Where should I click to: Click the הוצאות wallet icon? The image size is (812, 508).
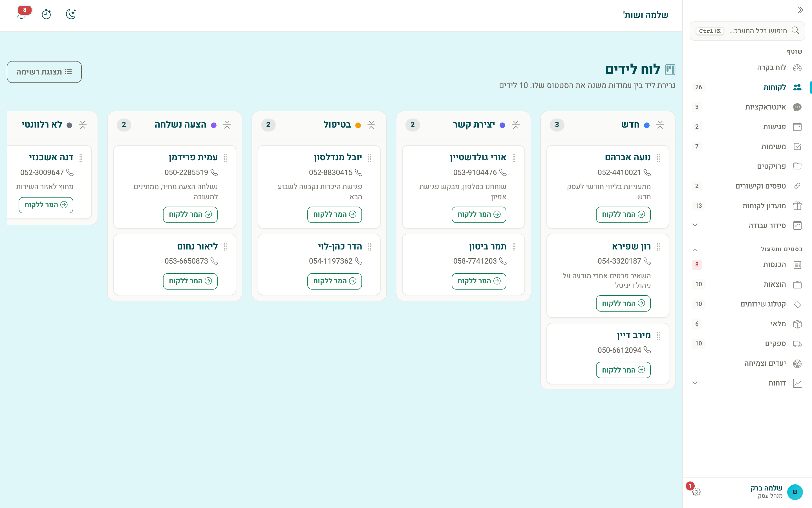(x=797, y=284)
